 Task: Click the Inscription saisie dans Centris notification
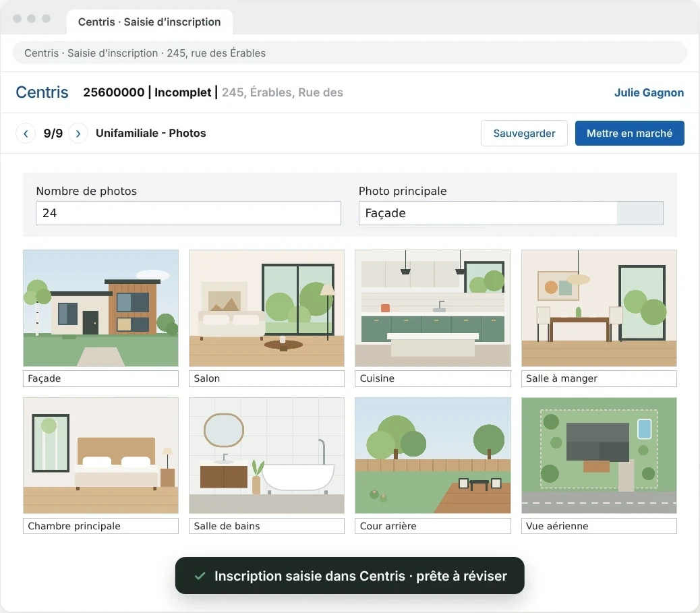[349, 575]
